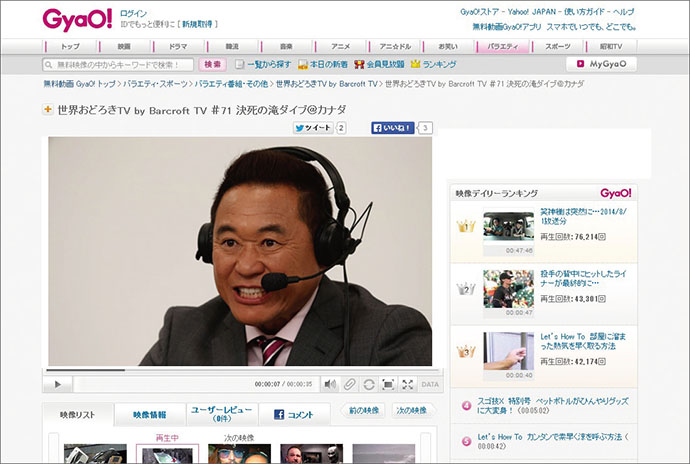The width and height of the screenshot is (690, 464).
Task: Click the search keyword input field
Action: pos(118,65)
